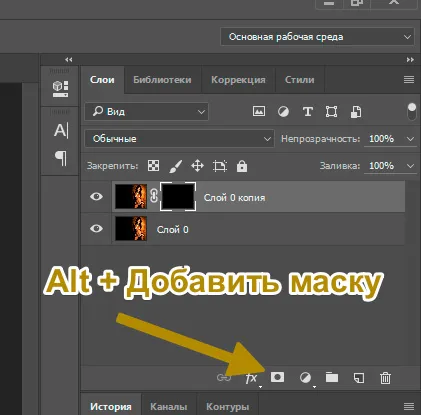Open the Layers panel options menu
This screenshot has height=415, width=421.
click(409, 80)
